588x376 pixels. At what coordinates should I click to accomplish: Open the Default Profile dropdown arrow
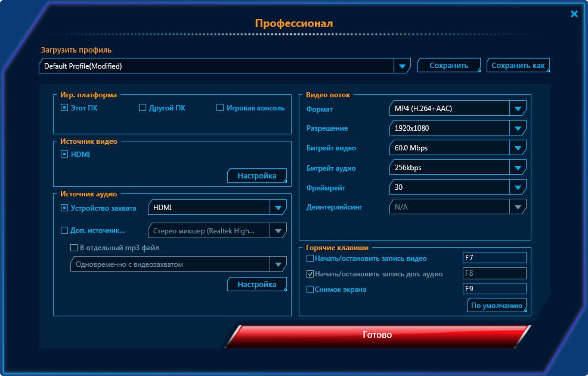pos(402,66)
